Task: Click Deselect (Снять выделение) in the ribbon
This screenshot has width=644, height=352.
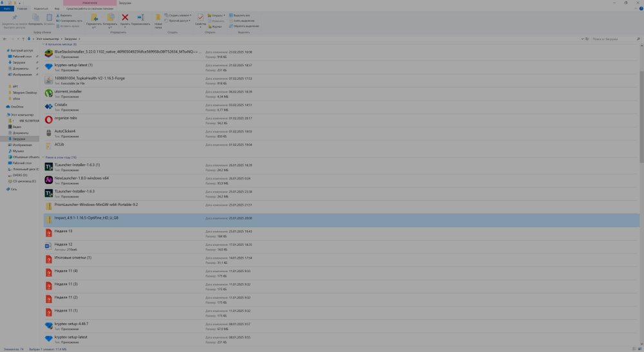Action: tap(242, 21)
